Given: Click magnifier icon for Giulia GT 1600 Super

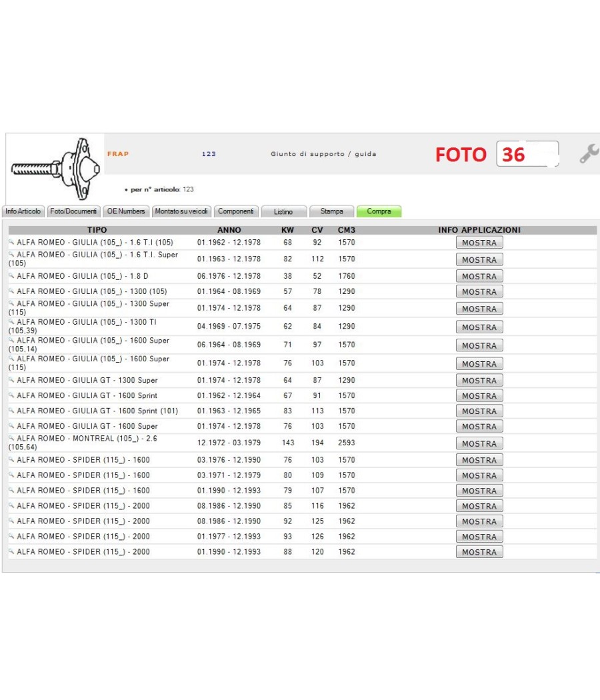Looking at the screenshot, I should pyautogui.click(x=11, y=425).
